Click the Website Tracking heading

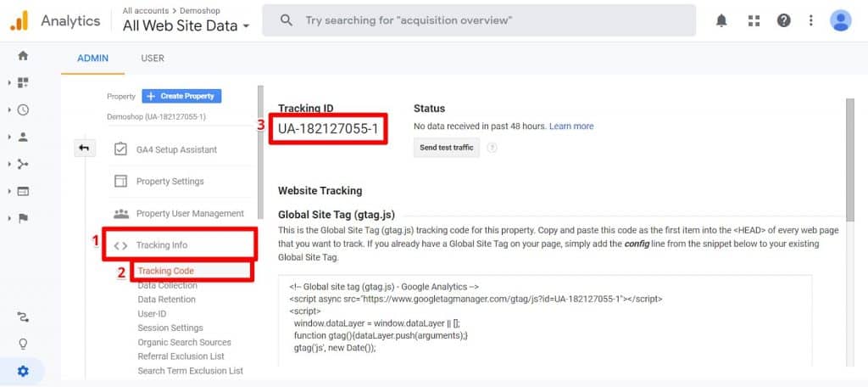coord(320,191)
